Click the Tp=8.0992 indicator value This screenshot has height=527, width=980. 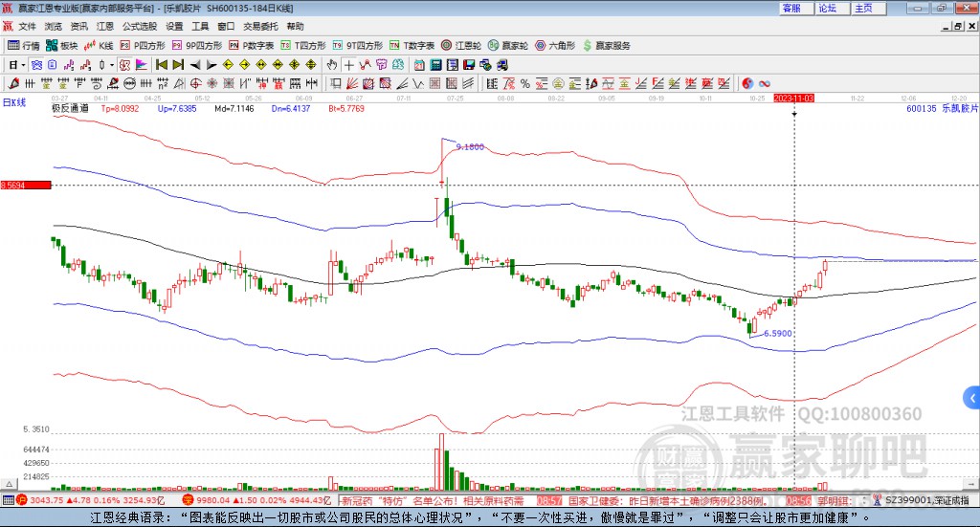coord(120,109)
